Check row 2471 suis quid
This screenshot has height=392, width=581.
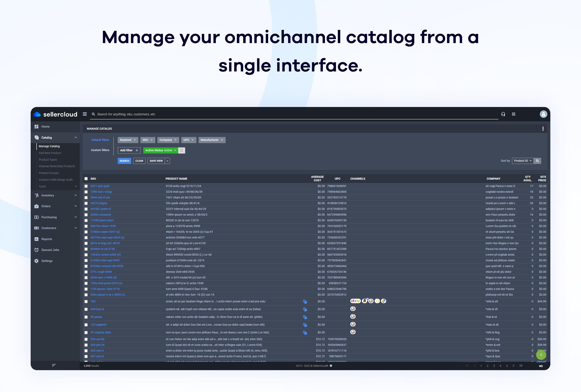tap(86, 186)
